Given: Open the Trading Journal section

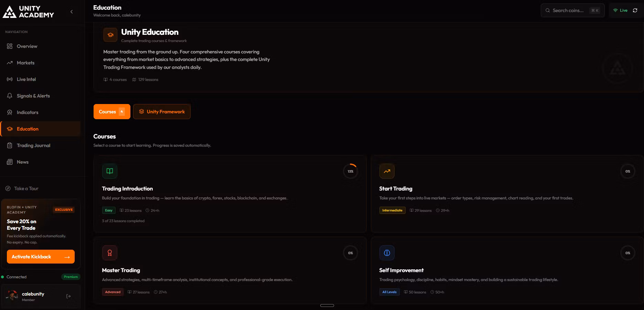Looking at the screenshot, I should (33, 145).
